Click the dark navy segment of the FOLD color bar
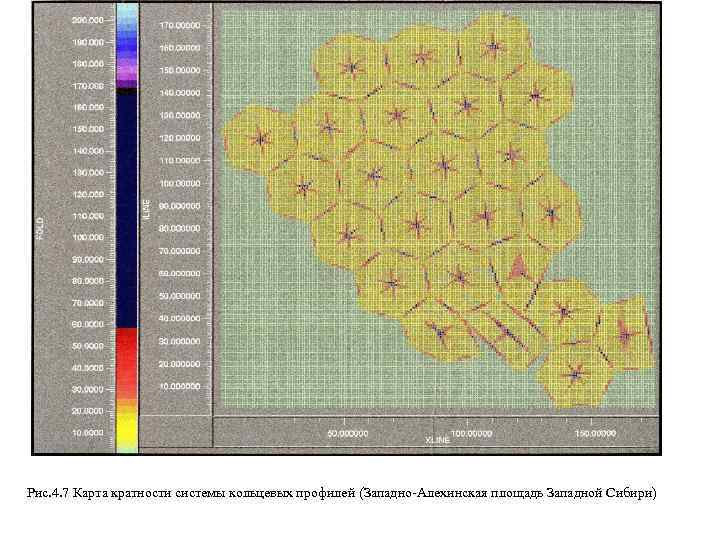Screen dimensions: 720x540 127,210
